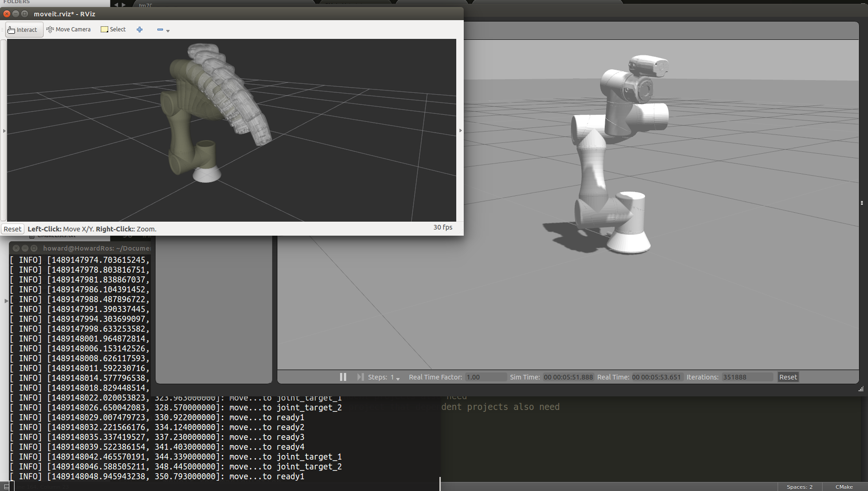Click the Gazebo window resize grip
Viewport: 868px width, 491px height.
(861, 389)
